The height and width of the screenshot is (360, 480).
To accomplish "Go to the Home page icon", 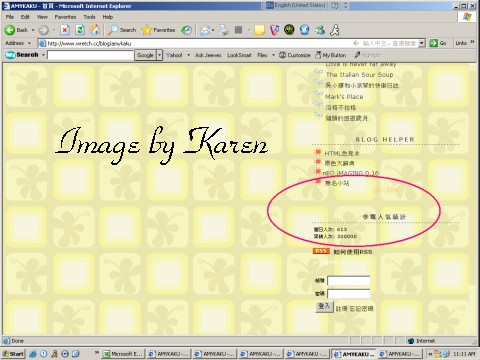I will [x=95, y=30].
